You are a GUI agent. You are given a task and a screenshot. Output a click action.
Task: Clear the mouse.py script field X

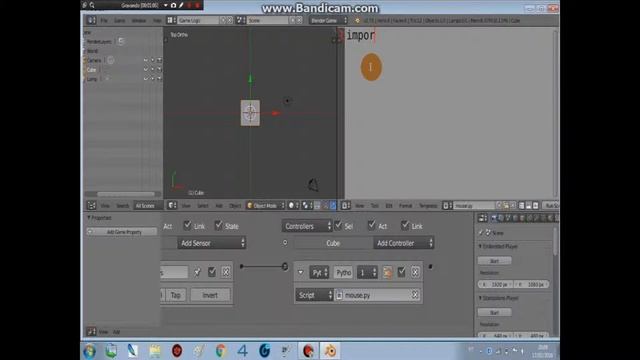pos(415,295)
